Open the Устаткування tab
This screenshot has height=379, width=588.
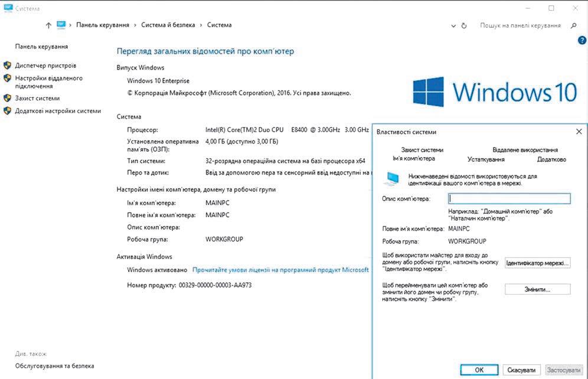pos(486,159)
